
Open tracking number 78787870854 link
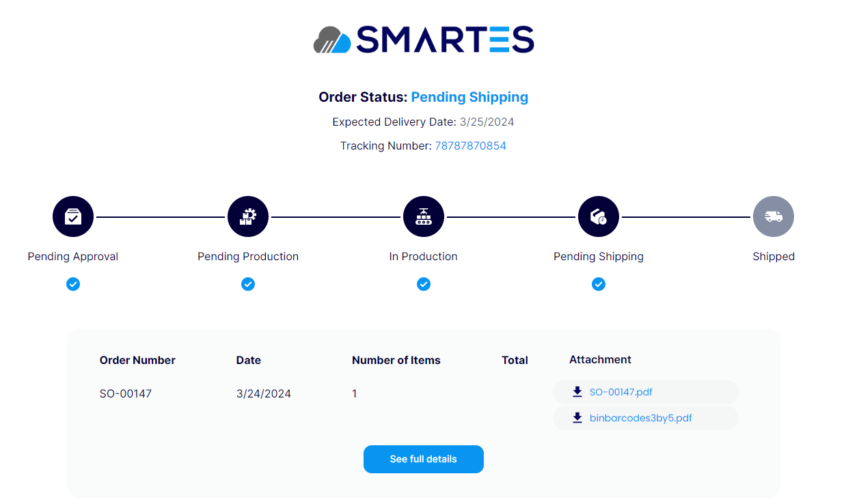(470, 145)
